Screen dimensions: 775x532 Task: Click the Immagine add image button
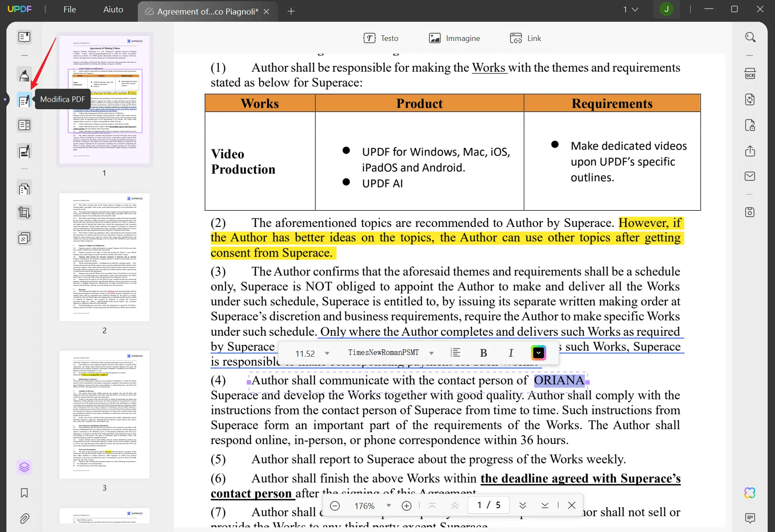pyautogui.click(x=455, y=38)
